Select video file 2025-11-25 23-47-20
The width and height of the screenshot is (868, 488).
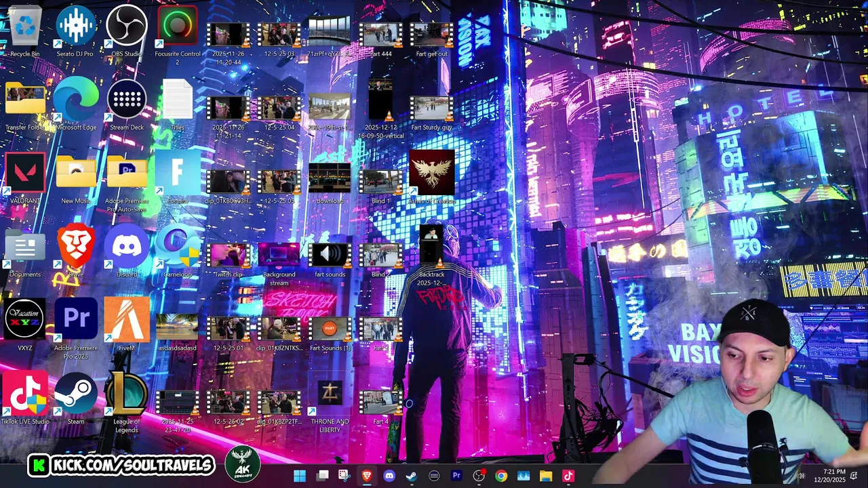[x=177, y=411]
